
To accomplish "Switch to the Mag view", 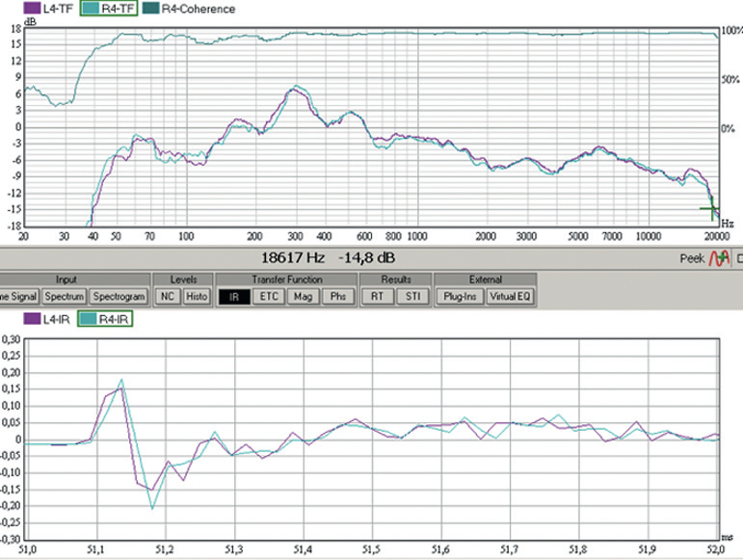I will (303, 297).
